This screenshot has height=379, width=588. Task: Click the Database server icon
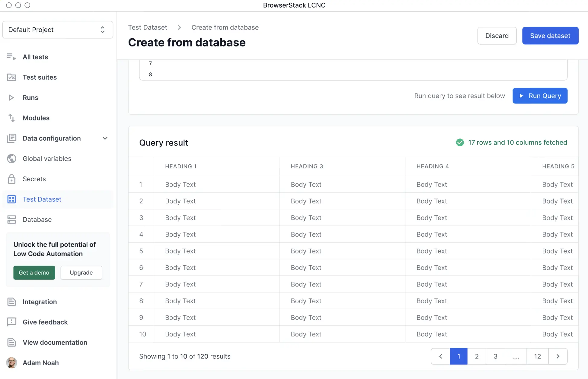coord(11,220)
